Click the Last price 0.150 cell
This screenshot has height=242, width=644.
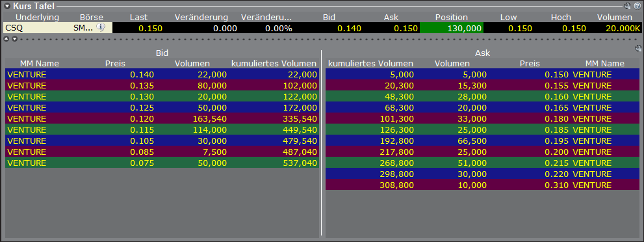[150, 29]
